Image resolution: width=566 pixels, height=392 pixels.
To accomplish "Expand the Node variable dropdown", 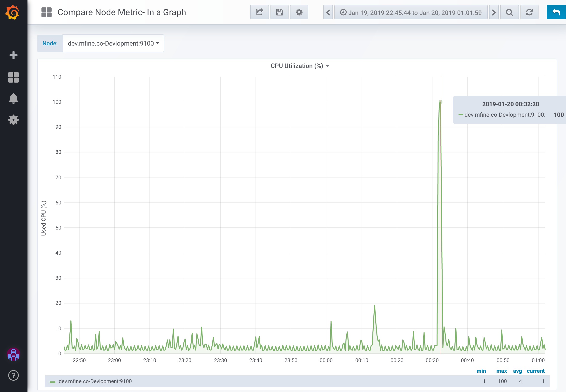I will click(113, 43).
